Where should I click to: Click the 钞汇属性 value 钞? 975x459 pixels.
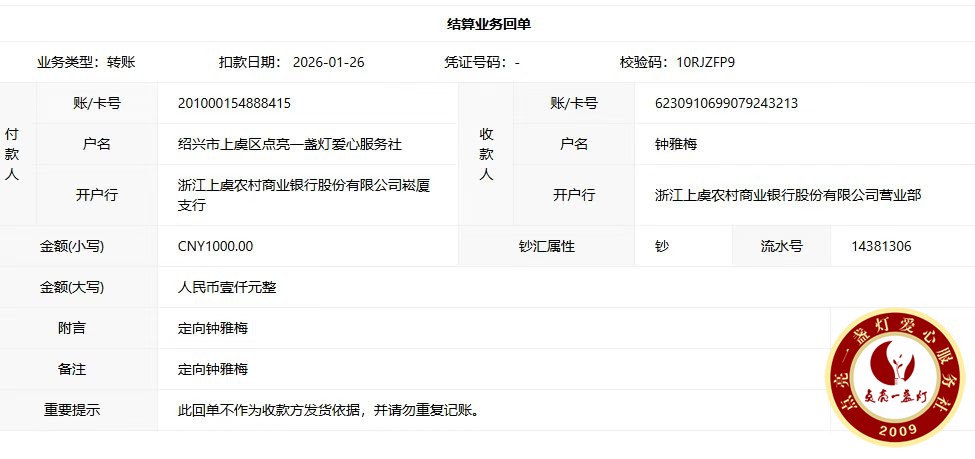tap(662, 246)
